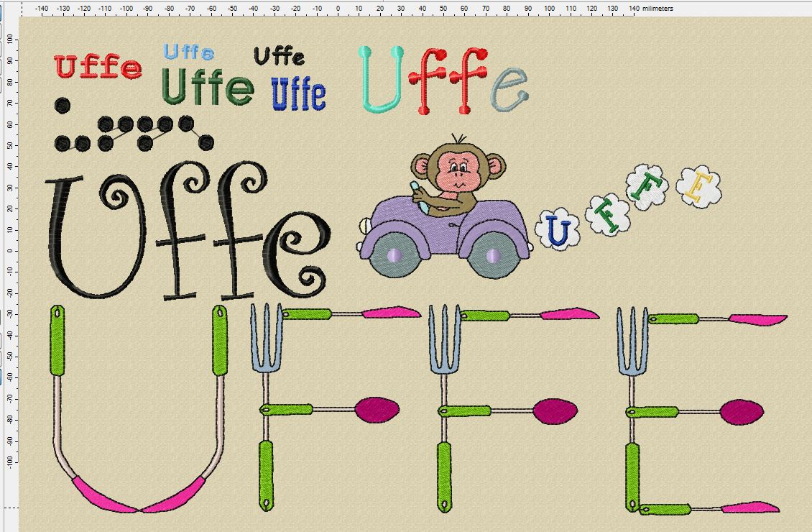Select the dark green 'Uffe' lettering
This screenshot has width=812, height=532.
click(208, 87)
